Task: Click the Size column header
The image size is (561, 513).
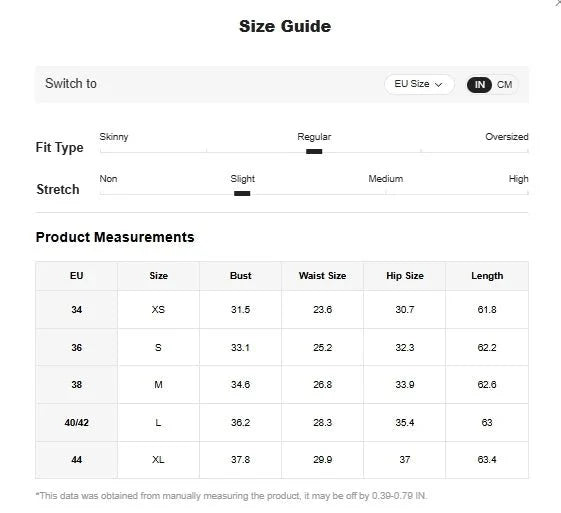Action: pyautogui.click(x=158, y=276)
